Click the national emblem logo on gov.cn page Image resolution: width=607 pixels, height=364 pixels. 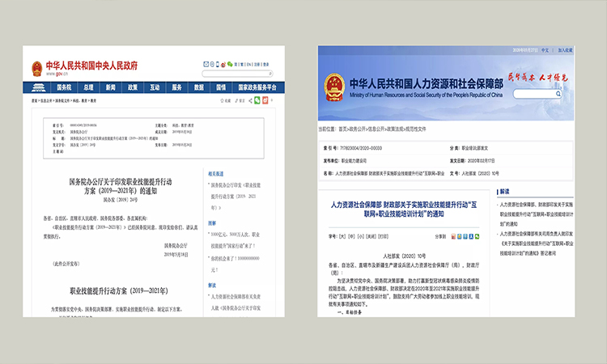36,69
